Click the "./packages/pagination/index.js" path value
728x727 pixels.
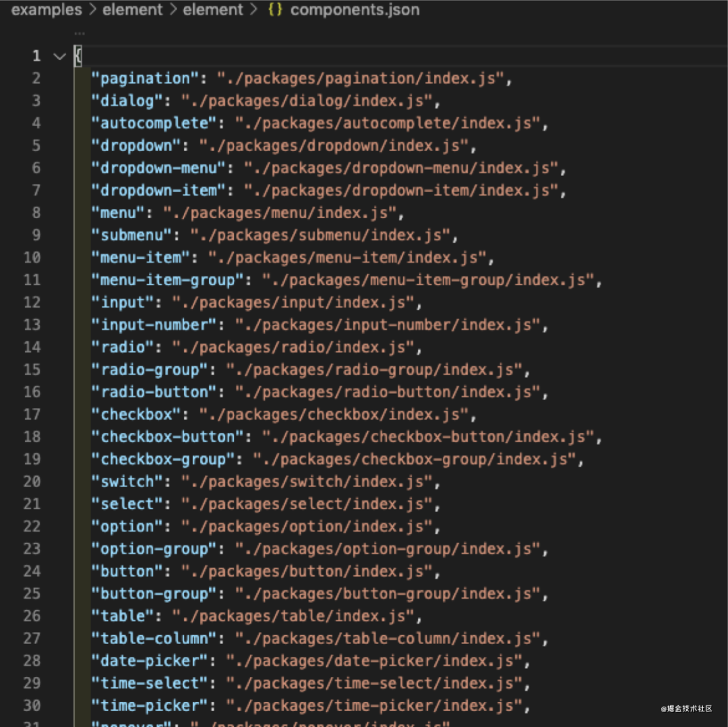coord(361,78)
